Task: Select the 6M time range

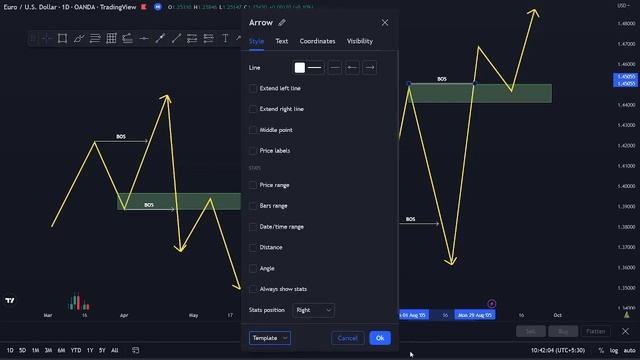Action: coord(61,350)
